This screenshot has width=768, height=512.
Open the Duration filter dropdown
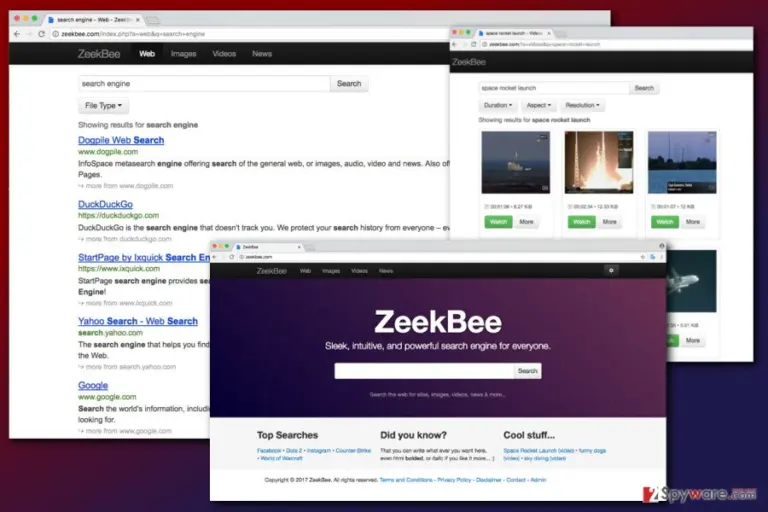(498, 105)
